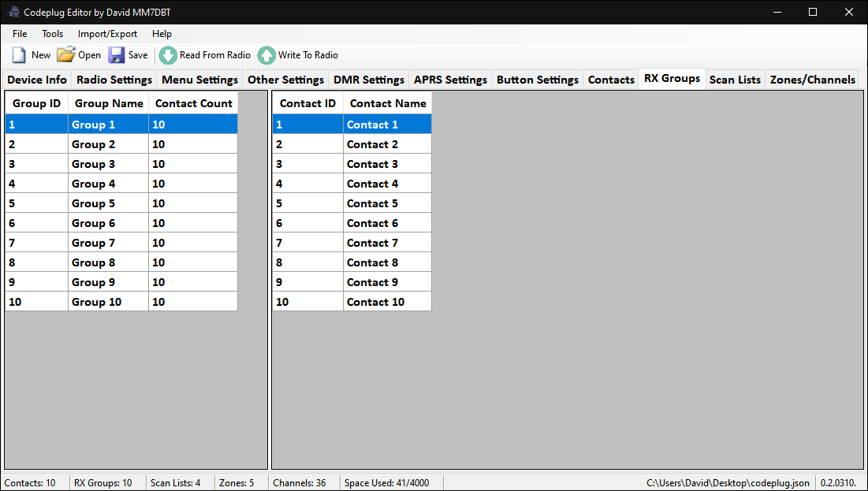
Task: Click the Codeplug Editor app icon in title bar
Action: pos(13,12)
